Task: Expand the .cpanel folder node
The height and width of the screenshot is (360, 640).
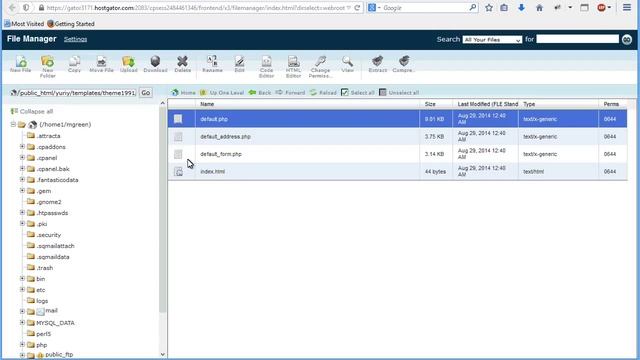Action: tap(22, 158)
